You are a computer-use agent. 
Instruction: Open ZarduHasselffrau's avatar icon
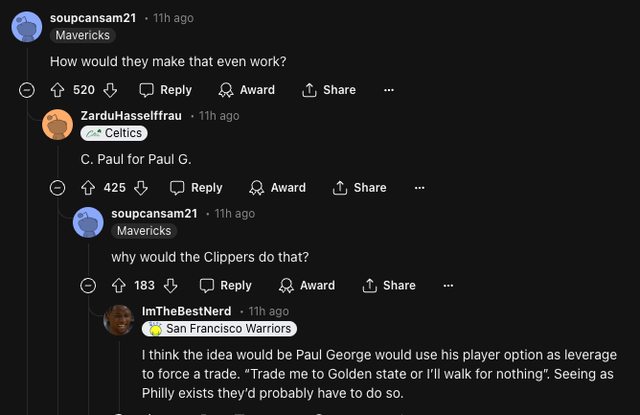58,124
